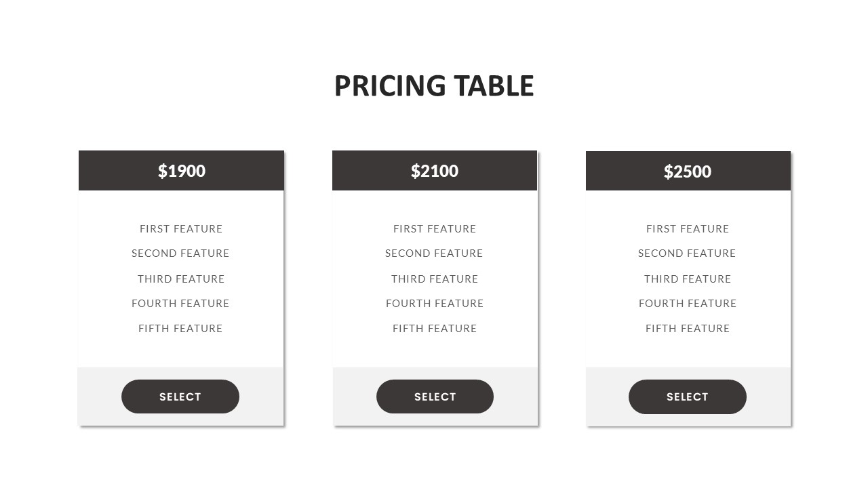Click the $1900 price header
The height and width of the screenshot is (488, 868).
pos(181,171)
